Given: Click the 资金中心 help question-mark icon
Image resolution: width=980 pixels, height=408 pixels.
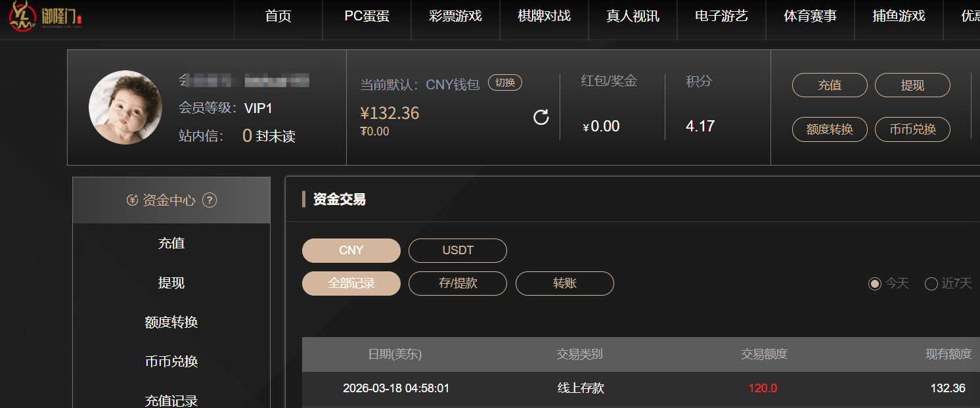Looking at the screenshot, I should (210, 200).
